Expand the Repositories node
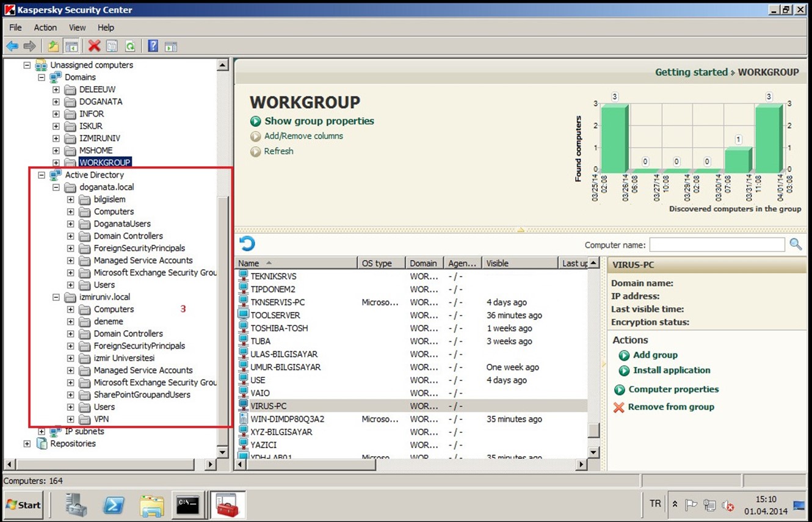 pyautogui.click(x=27, y=443)
